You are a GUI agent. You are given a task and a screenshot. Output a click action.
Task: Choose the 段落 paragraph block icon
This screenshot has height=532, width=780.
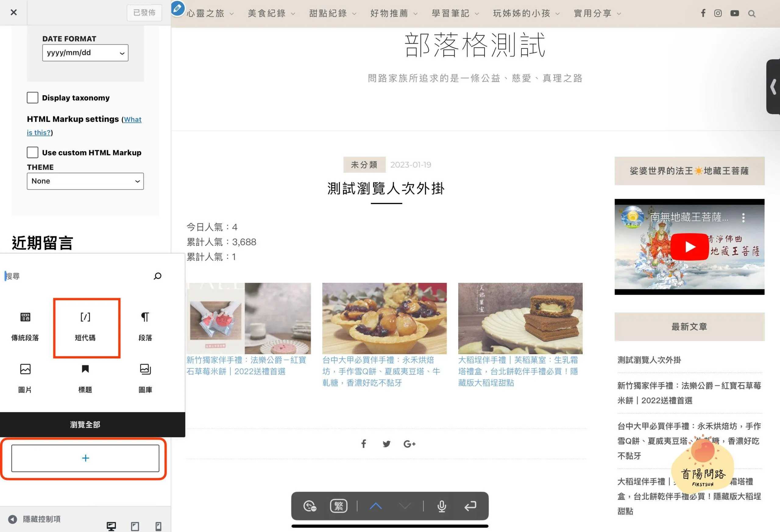145,317
